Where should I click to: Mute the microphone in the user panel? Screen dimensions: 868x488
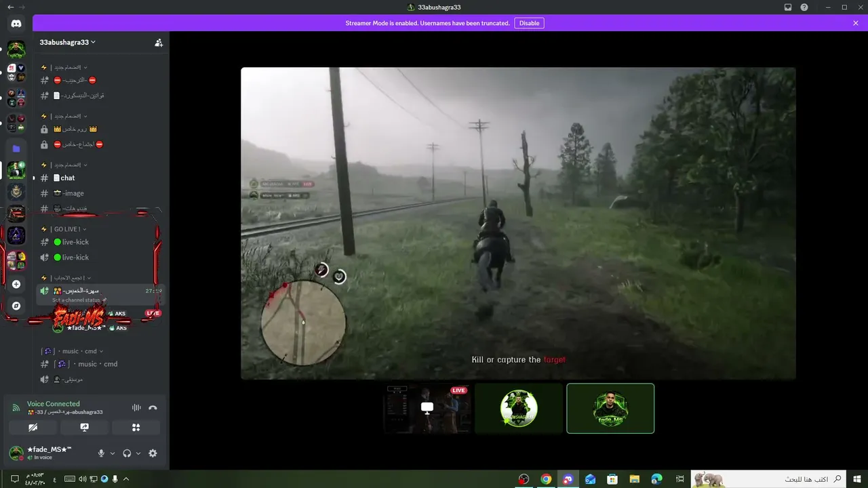101,453
